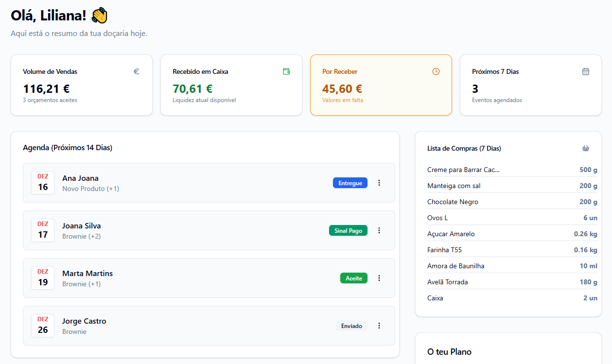Switch to the Agenda (Próximos 14 Dias) panel
This screenshot has height=364, width=612.
[68, 147]
